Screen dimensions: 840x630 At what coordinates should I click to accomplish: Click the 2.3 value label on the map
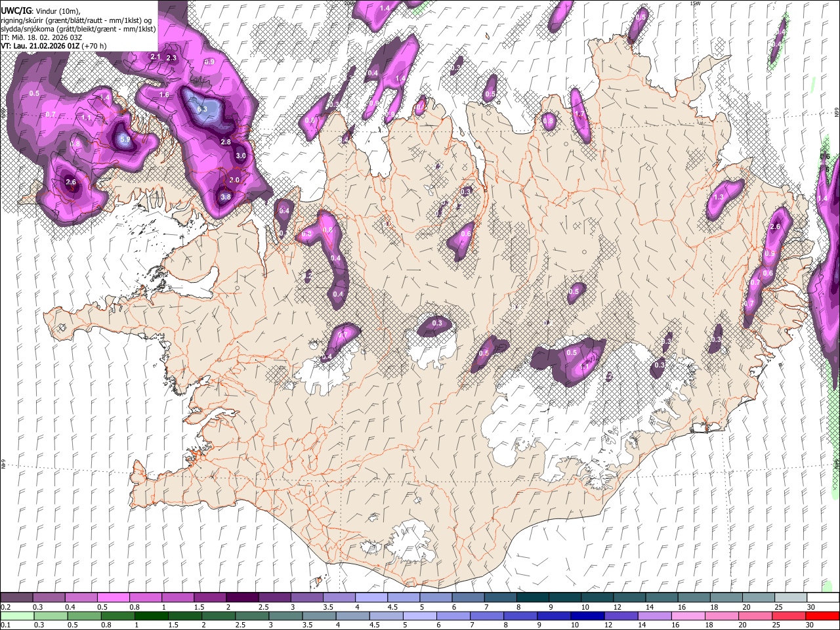171,58
